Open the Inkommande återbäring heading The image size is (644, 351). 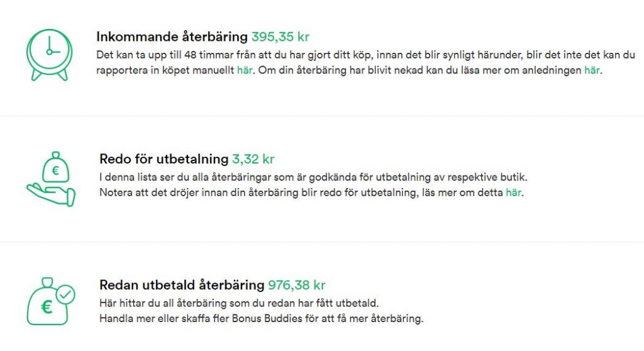tap(172, 36)
